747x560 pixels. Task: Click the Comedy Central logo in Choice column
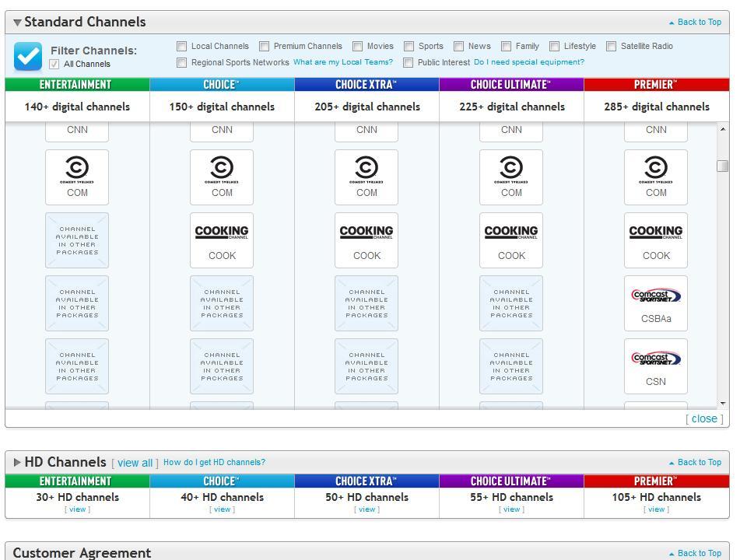(222, 170)
